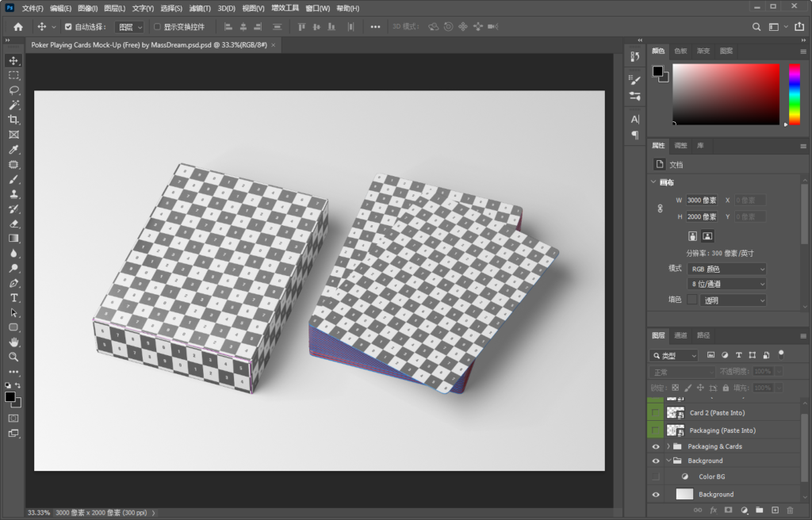Hide the Packaging & Cards group

pos(656,446)
